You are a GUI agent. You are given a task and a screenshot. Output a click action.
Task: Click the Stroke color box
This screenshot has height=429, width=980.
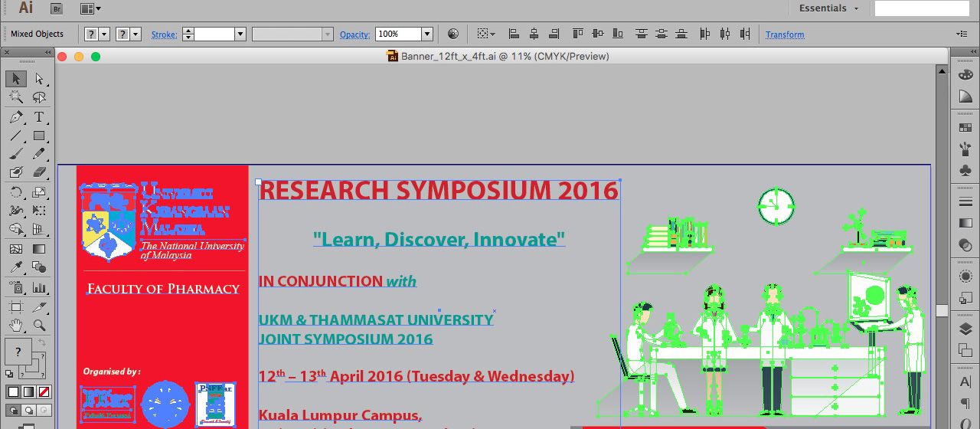point(34,365)
